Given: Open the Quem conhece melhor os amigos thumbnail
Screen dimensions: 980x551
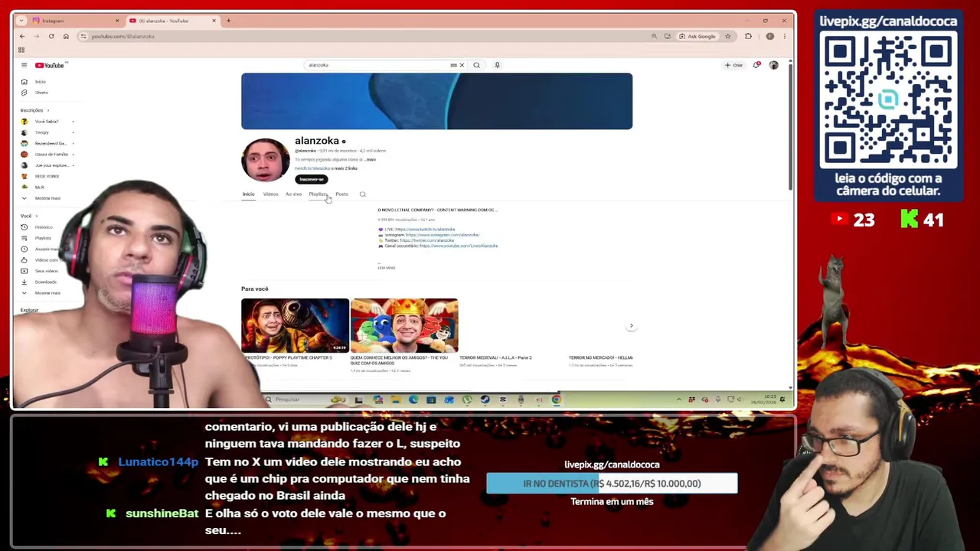Looking at the screenshot, I should (404, 325).
